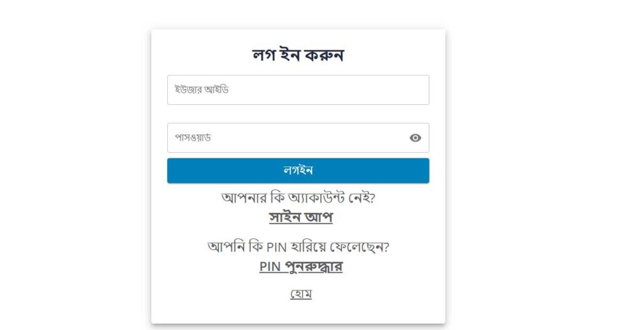Show password using the eye icon
The image size is (644, 330).
pos(415,138)
